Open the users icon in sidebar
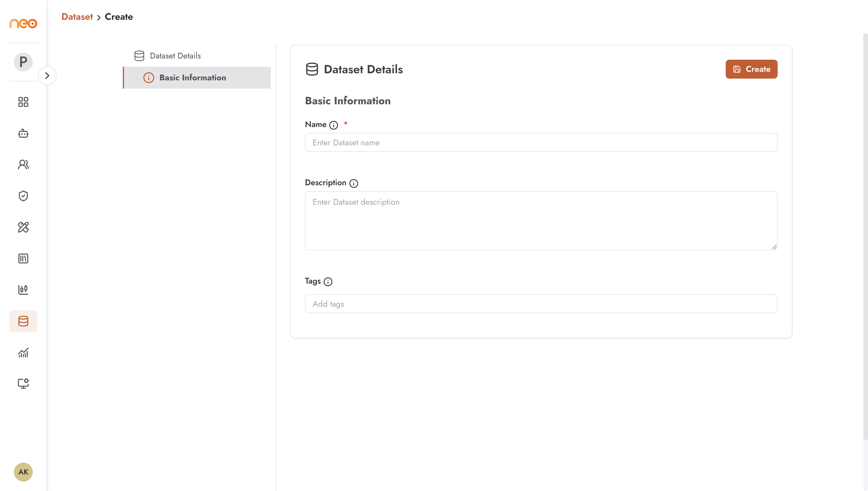The image size is (868, 491). point(23,165)
